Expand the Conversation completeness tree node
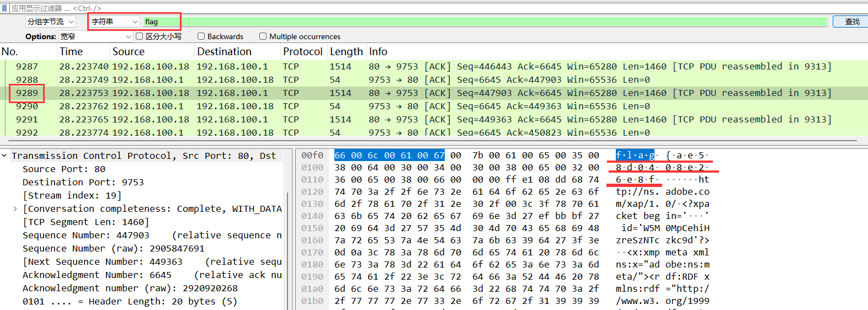This screenshot has width=868, height=310. pyautogui.click(x=15, y=209)
